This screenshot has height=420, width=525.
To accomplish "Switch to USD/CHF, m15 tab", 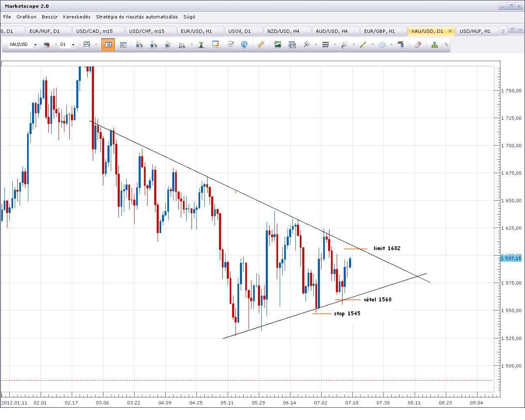I will [x=150, y=31].
